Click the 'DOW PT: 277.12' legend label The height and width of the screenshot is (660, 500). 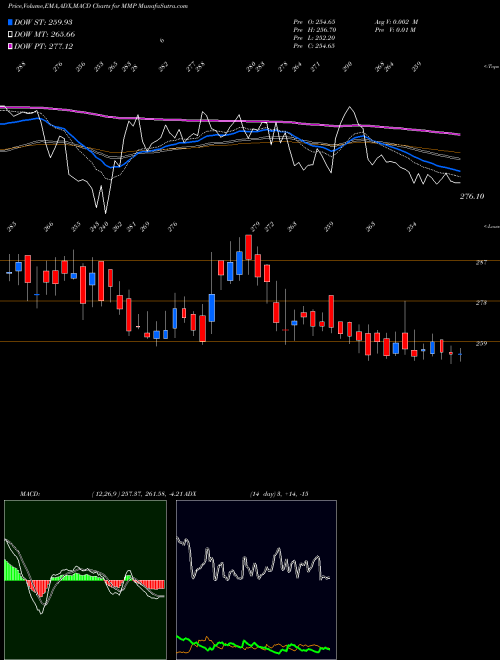pos(43,46)
